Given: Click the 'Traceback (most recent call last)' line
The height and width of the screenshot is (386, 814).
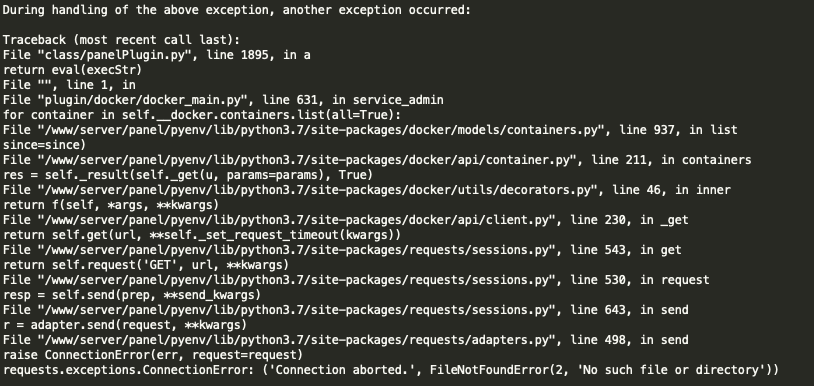Looking at the screenshot, I should (121, 40).
